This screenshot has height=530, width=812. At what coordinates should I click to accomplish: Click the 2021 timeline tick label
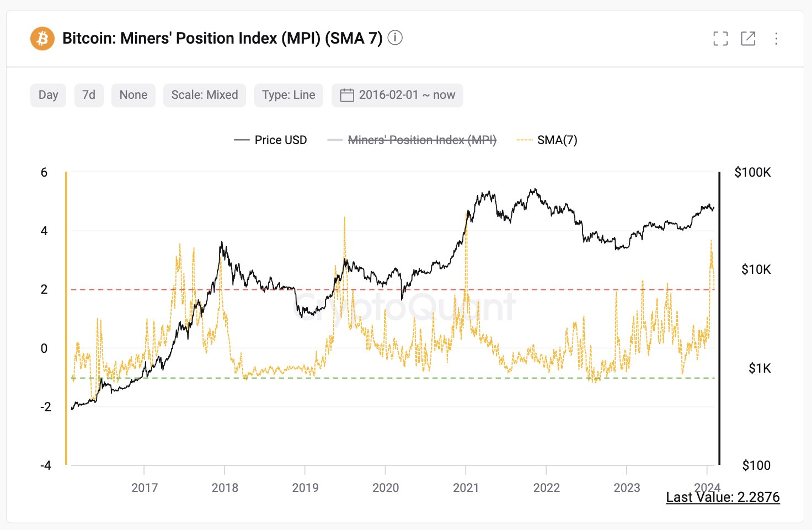466,487
